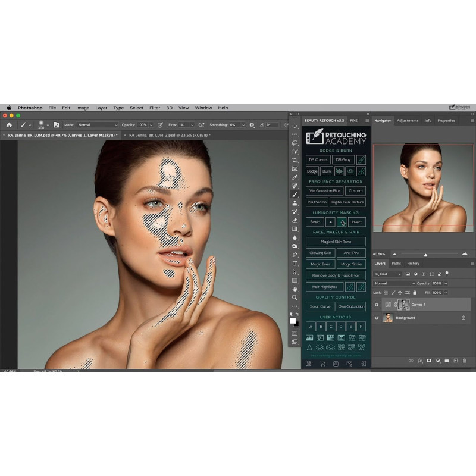Select the Crop tool in the toolbar
The height and width of the screenshot is (476, 476).
(x=295, y=160)
